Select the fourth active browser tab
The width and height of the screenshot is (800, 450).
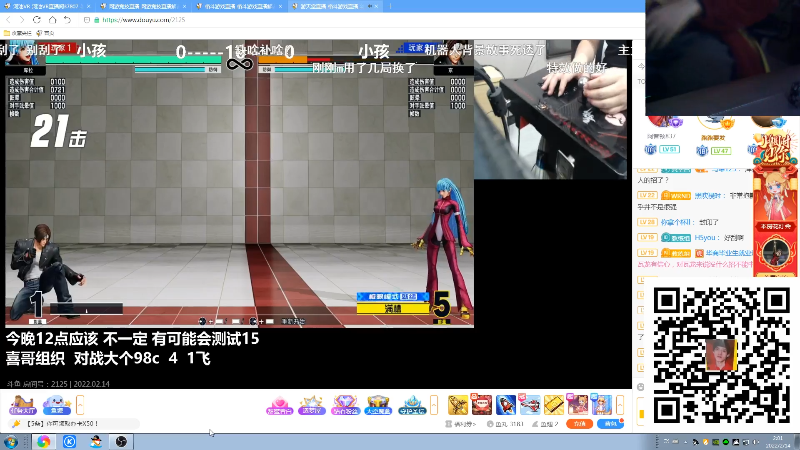point(333,6)
